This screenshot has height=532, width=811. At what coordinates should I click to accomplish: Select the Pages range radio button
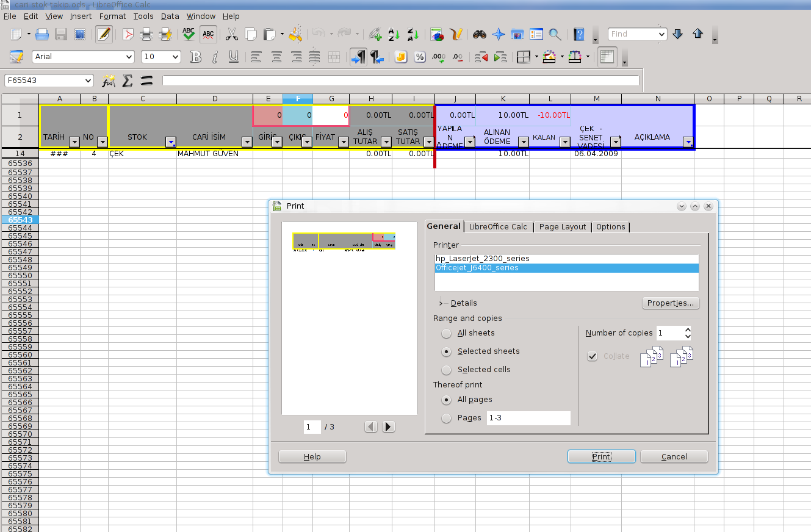click(447, 418)
